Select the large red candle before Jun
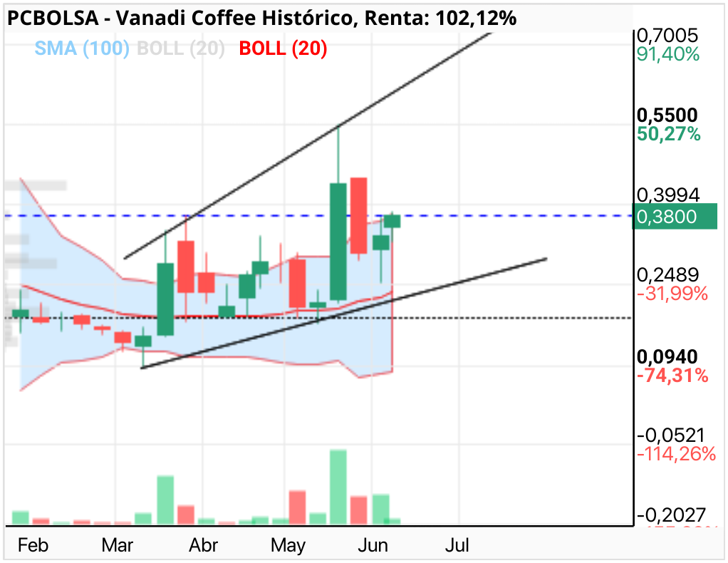This screenshot has height=563, width=728. tap(358, 215)
